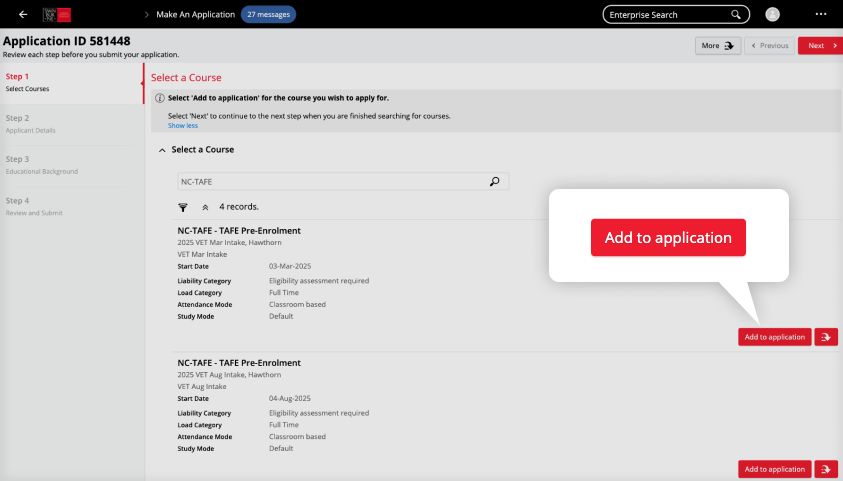Viewport: 843px width, 481px height.
Task: Click arrow icon button for Mar Intake course
Action: point(826,337)
